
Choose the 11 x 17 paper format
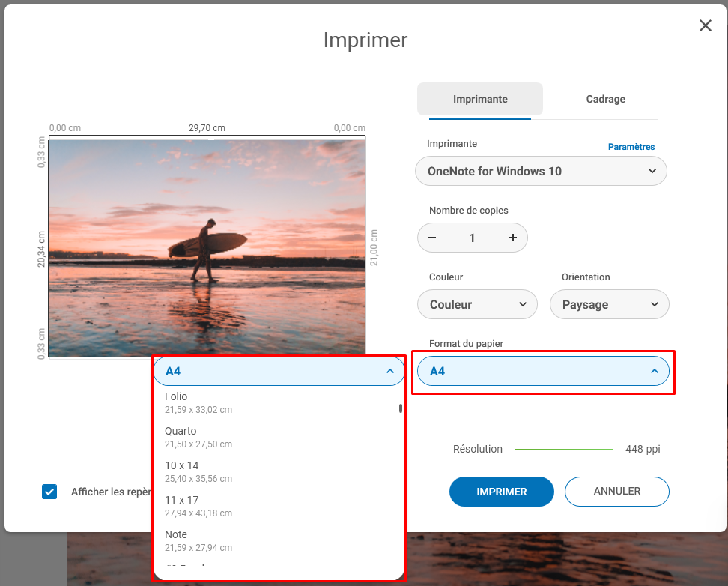[279, 506]
